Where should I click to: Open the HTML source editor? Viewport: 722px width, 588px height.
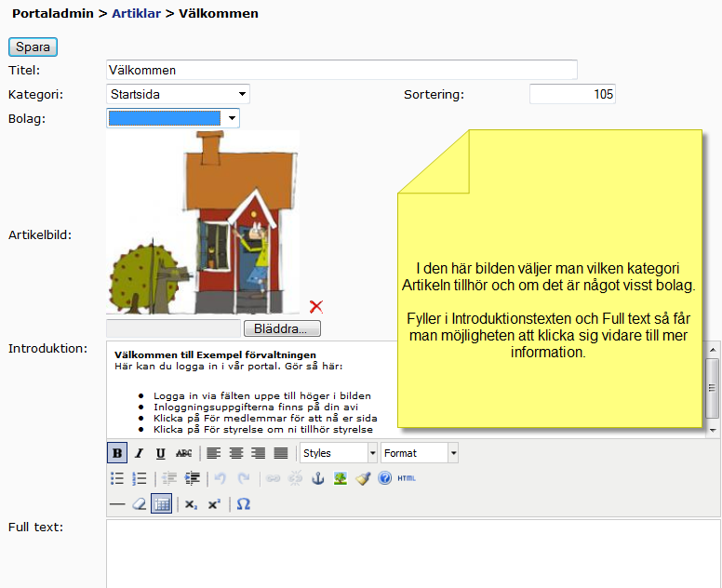(x=407, y=478)
